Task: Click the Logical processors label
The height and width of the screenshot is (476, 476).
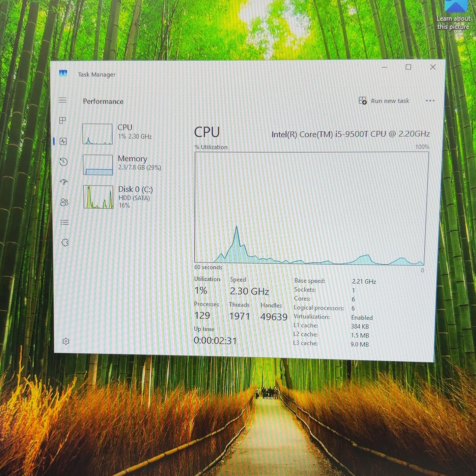Action: point(319,308)
